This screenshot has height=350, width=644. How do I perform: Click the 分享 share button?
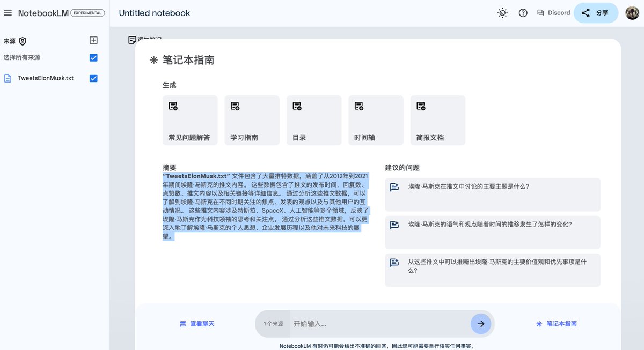click(x=596, y=13)
